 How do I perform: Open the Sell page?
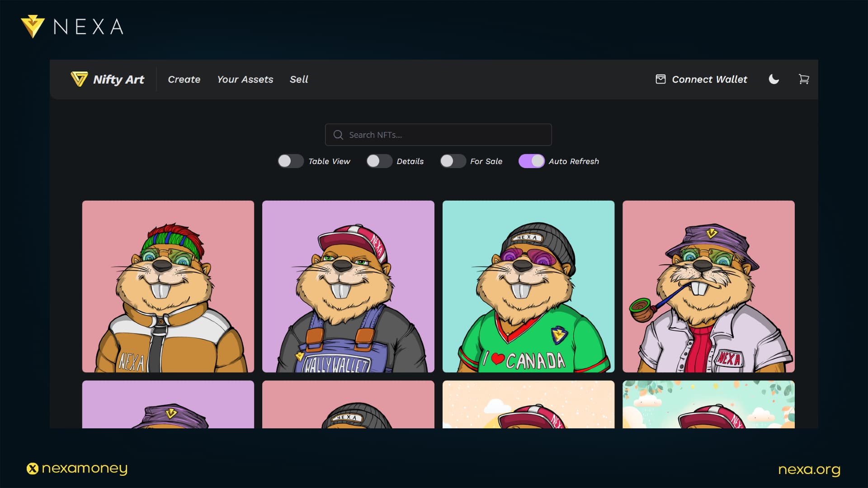[299, 80]
